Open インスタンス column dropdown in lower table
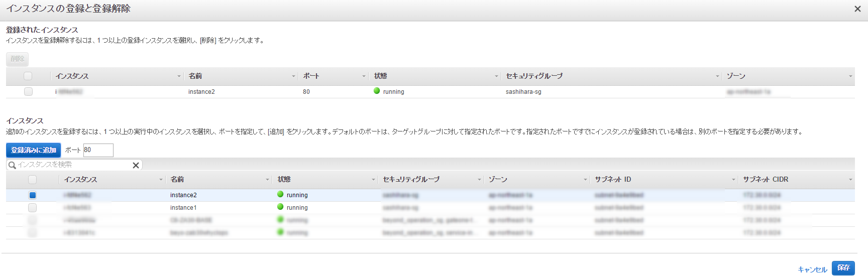Screen dimensions: 868x280 click(x=161, y=180)
